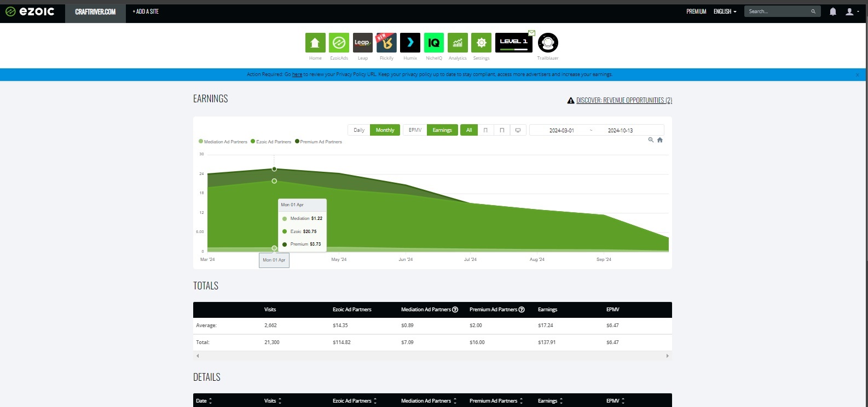Open Discover: Revenue Opportunities link
The image size is (868, 407).
(x=624, y=101)
